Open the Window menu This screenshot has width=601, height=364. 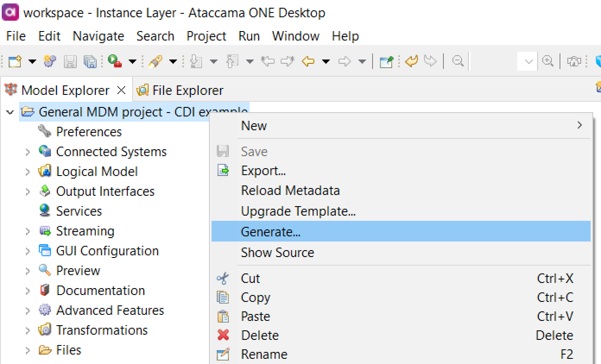click(x=296, y=36)
